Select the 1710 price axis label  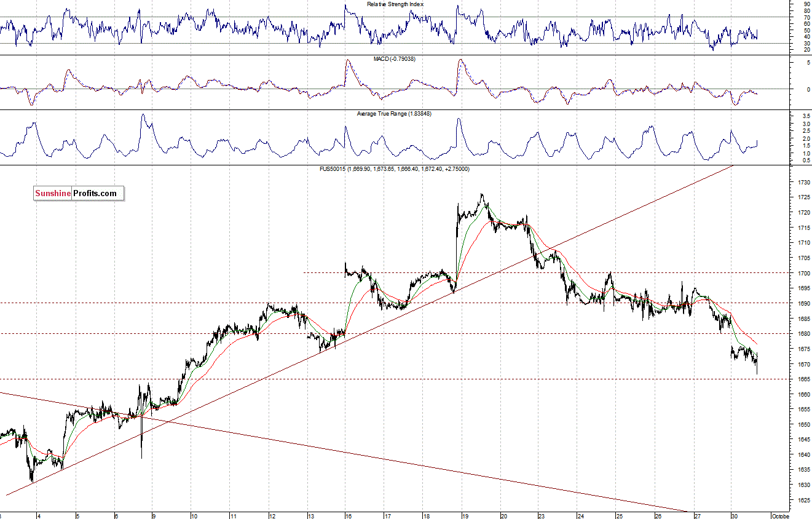click(x=803, y=243)
